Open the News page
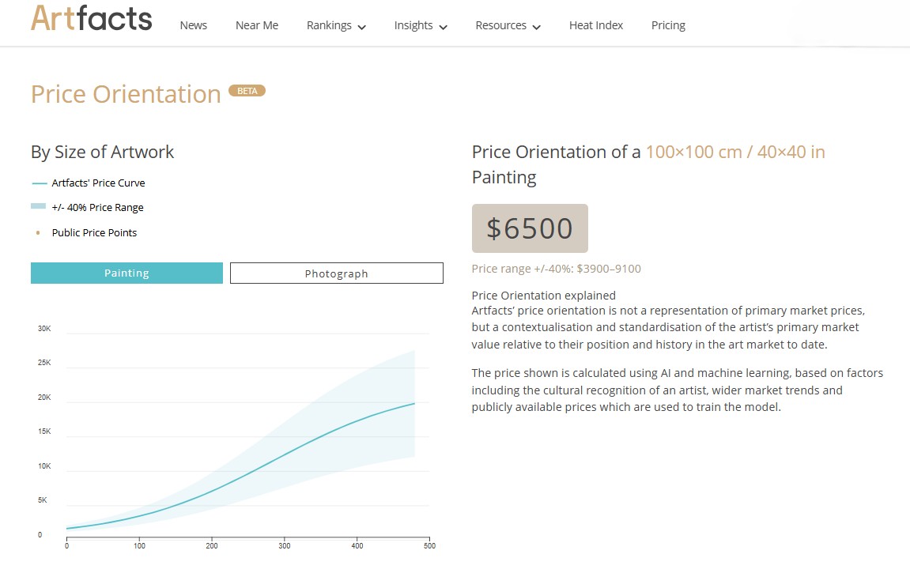Viewport: 910px width, 588px height. 193,25
